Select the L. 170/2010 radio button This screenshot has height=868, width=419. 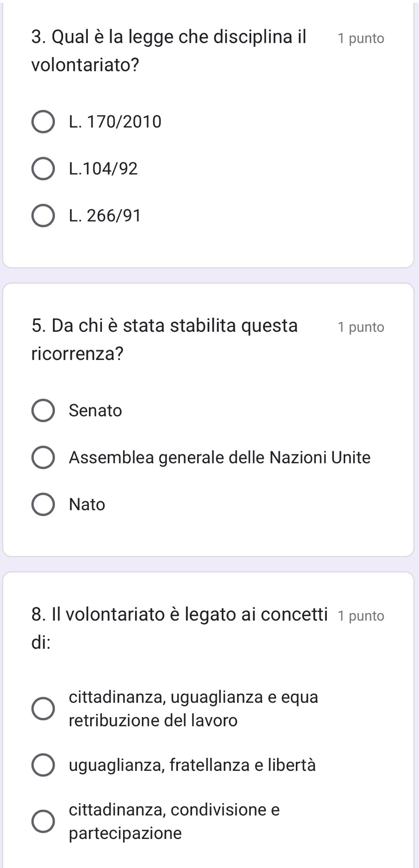coord(43,122)
